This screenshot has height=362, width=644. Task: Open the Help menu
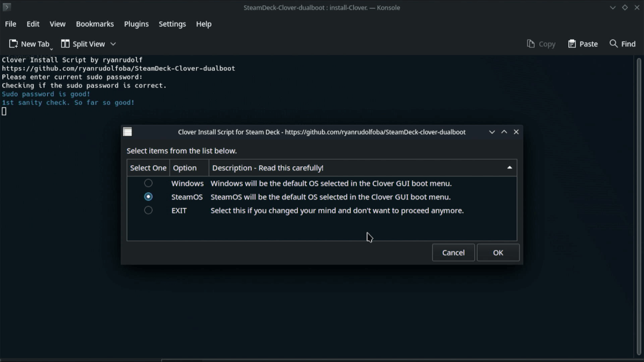(204, 24)
